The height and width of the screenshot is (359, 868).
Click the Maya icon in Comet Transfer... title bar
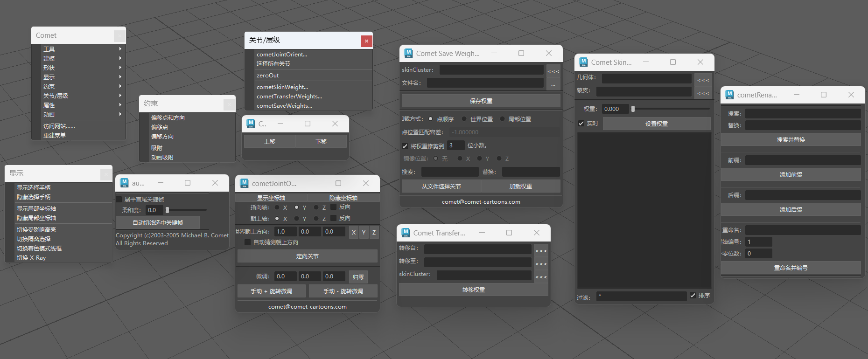point(406,233)
